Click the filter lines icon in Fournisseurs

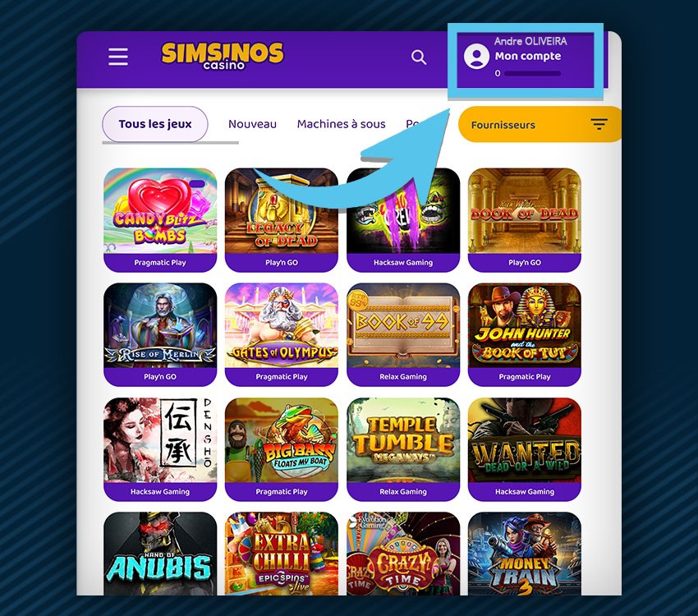point(599,124)
